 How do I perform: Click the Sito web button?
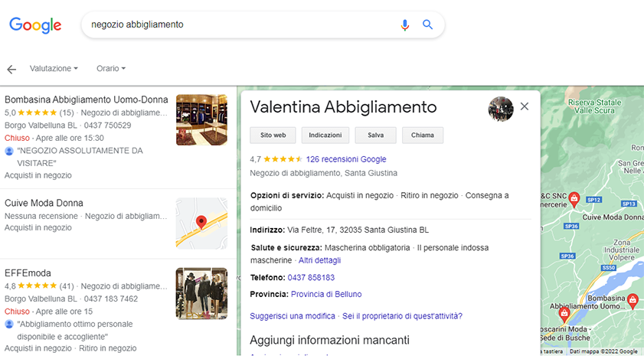click(273, 135)
